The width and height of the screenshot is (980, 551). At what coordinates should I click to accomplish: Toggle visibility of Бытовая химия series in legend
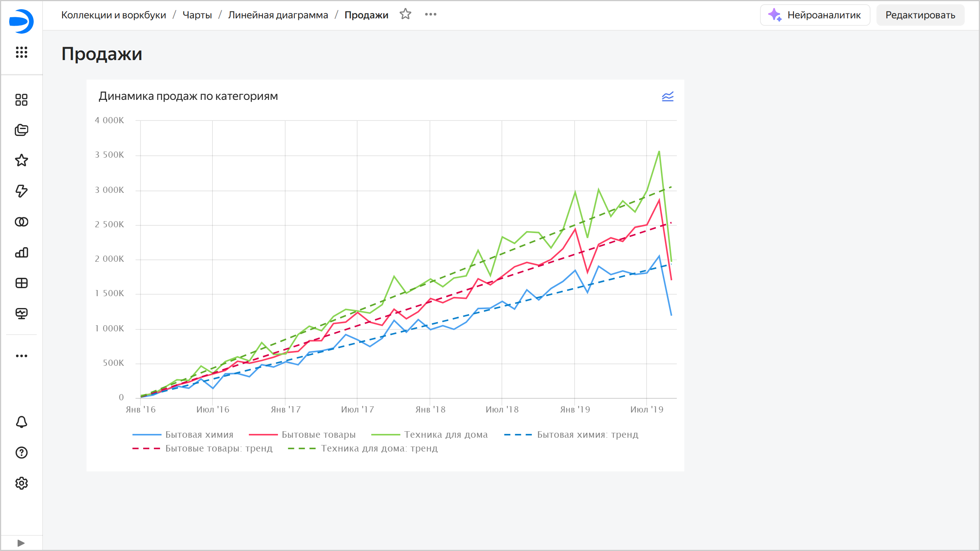point(184,434)
